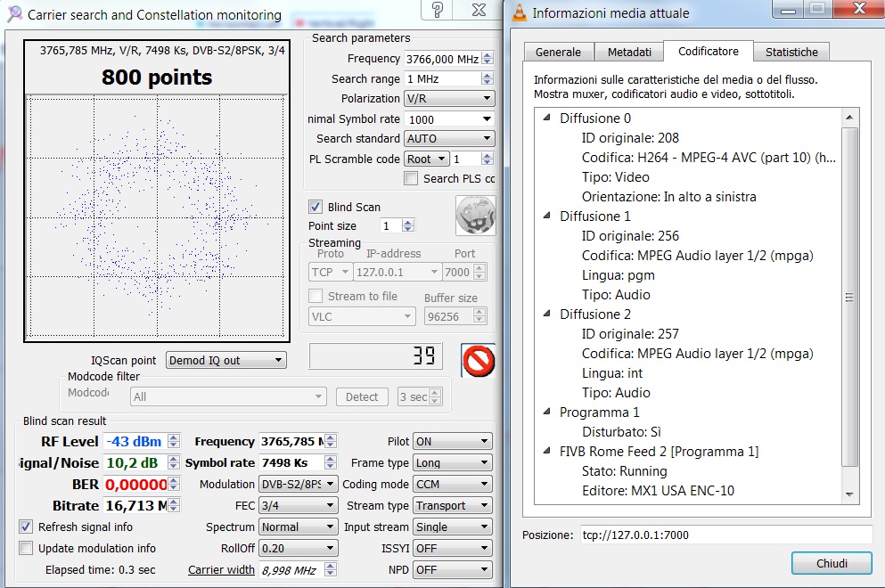Check Update modulation info
Image resolution: width=885 pixels, height=588 pixels.
click(26, 549)
